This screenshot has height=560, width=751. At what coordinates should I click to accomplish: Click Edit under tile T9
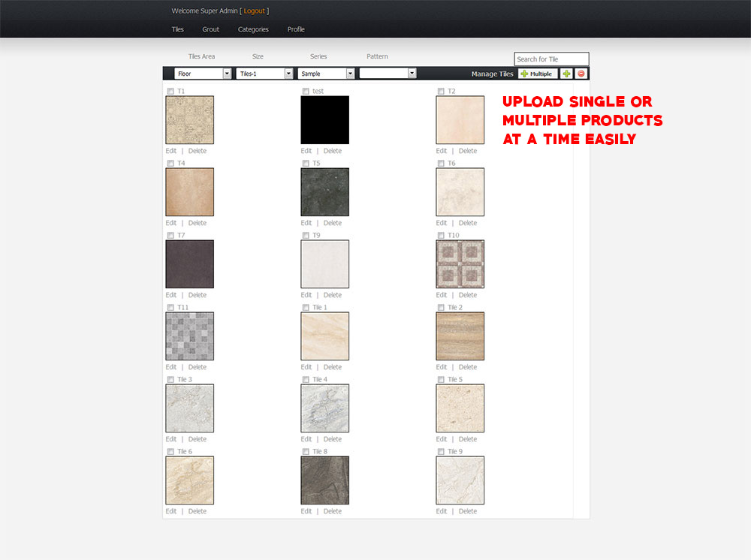[x=306, y=295]
